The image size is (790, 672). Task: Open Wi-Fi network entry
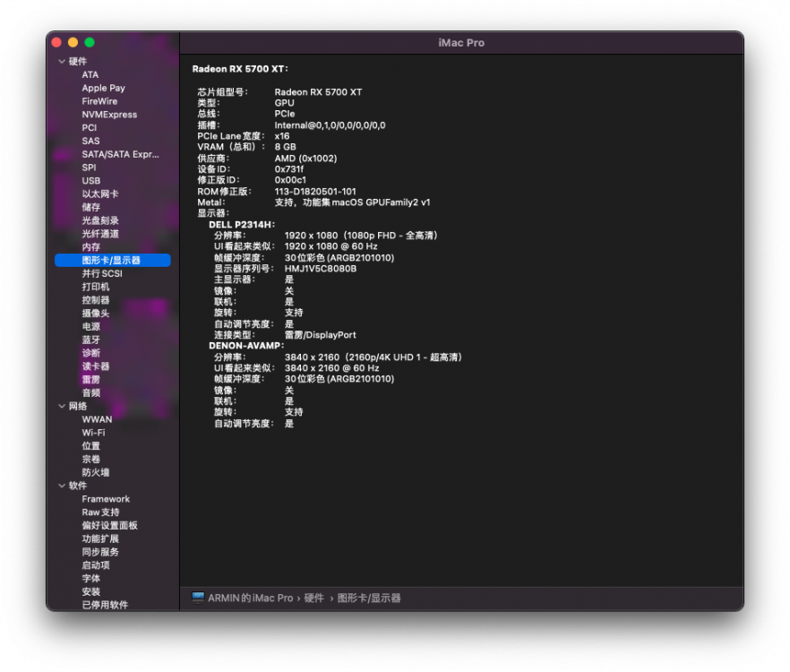pos(94,433)
